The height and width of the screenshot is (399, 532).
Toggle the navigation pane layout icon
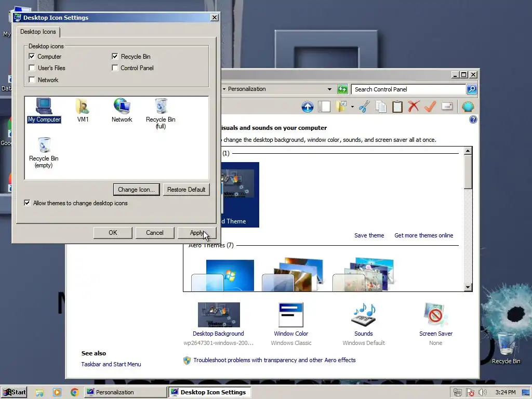324,107
